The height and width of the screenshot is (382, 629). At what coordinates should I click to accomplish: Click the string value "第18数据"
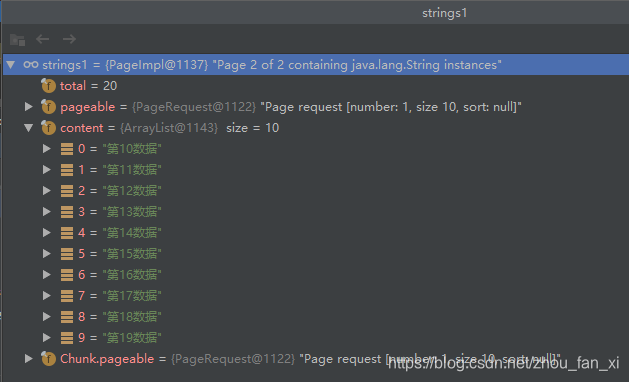(132, 317)
